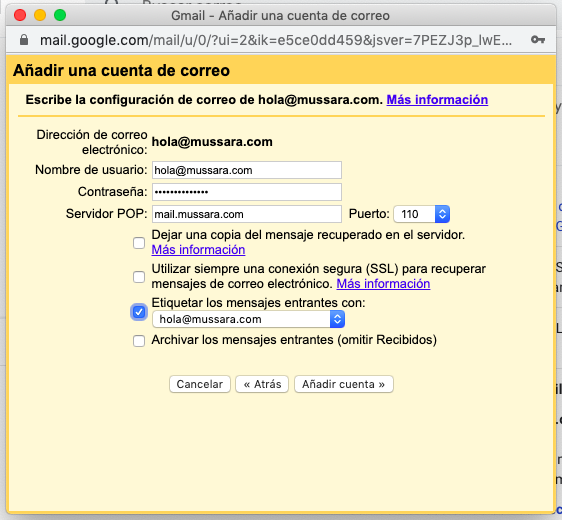Click window title Gmail - Añadir una cuenta
The image size is (562, 520).
point(280,16)
